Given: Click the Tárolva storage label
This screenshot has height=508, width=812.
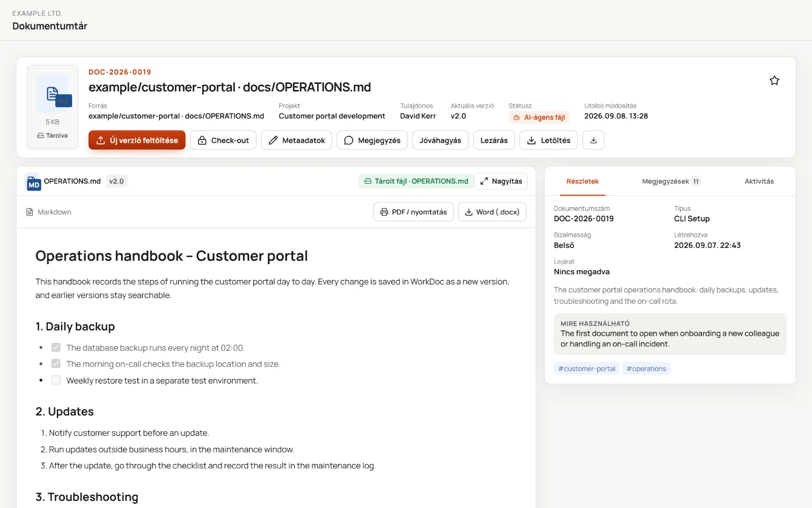Looking at the screenshot, I should coord(52,136).
